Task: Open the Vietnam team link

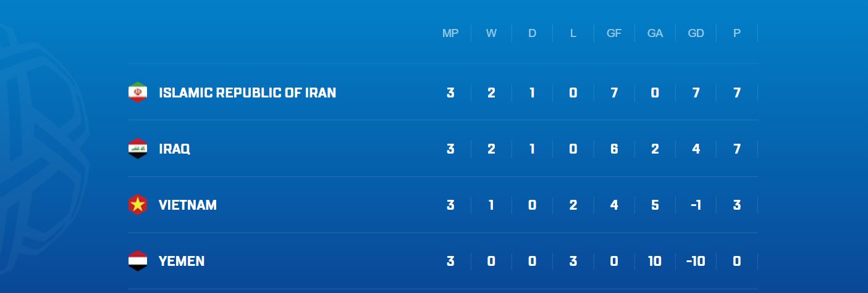Action: coord(188,205)
